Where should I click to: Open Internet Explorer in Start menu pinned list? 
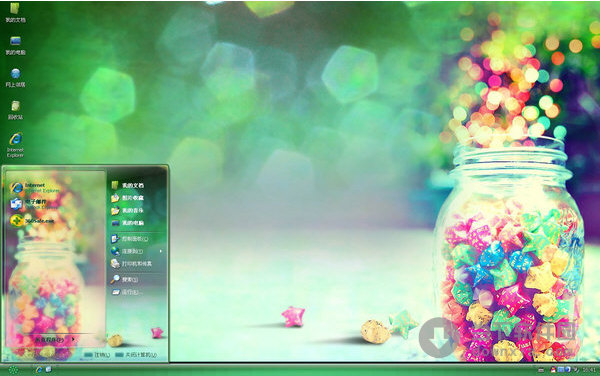coord(35,187)
